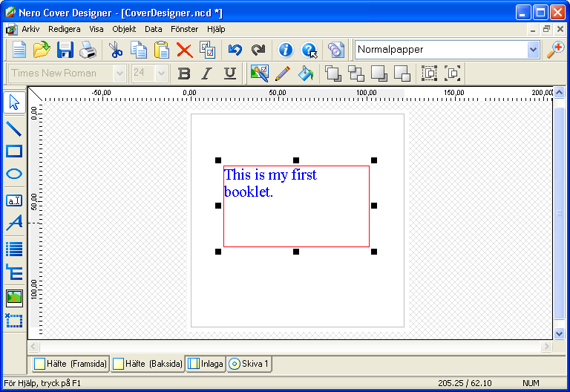
Task: Open the Redigera menu
Action: coord(65,29)
